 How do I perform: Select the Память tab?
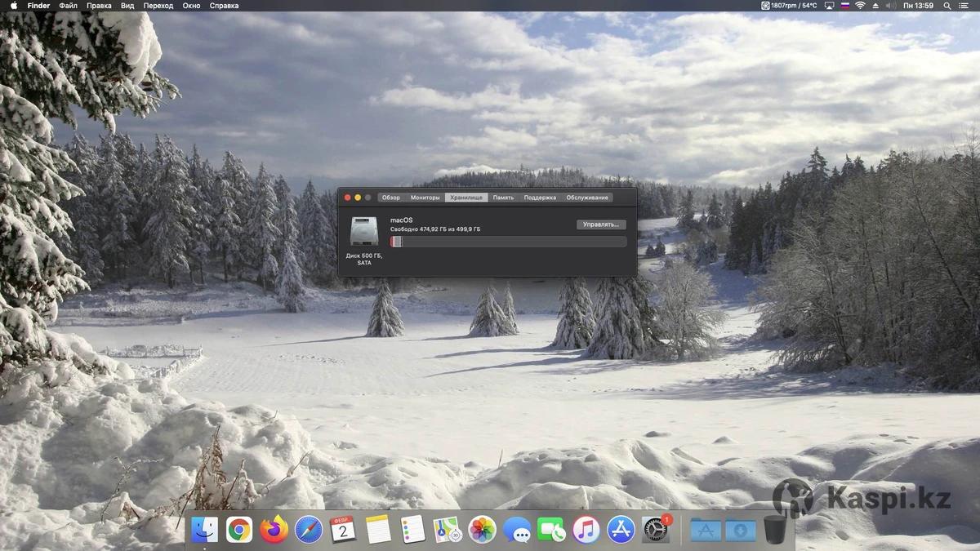click(503, 198)
